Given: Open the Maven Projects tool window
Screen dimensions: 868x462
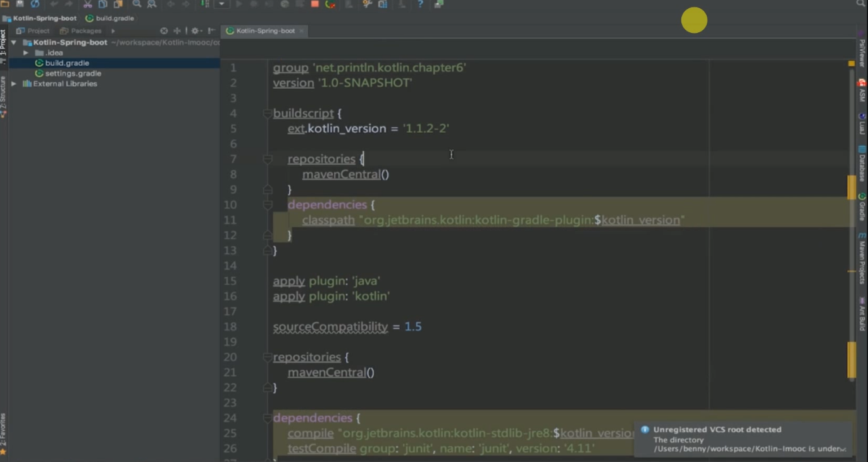Looking at the screenshot, I should tap(862, 258).
